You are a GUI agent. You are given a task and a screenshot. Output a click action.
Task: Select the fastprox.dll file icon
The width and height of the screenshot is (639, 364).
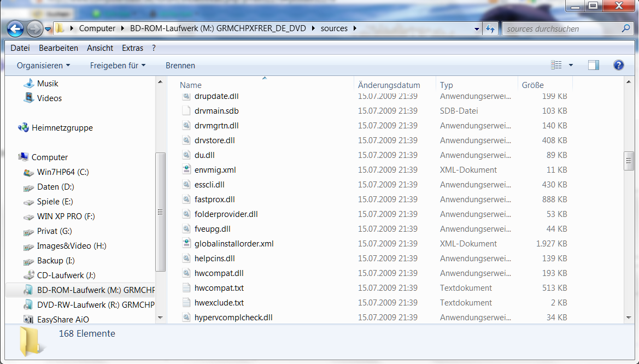(x=186, y=199)
